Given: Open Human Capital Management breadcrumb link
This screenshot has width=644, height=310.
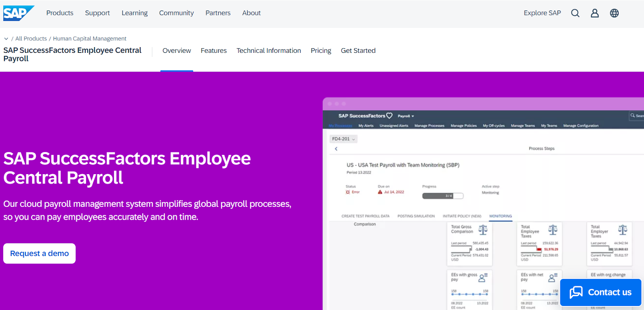Looking at the screenshot, I should (89, 39).
